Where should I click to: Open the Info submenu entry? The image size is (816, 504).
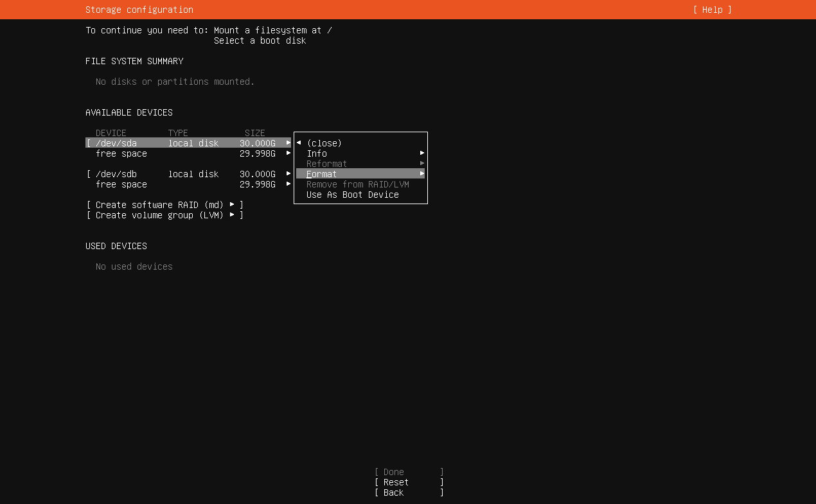point(317,153)
